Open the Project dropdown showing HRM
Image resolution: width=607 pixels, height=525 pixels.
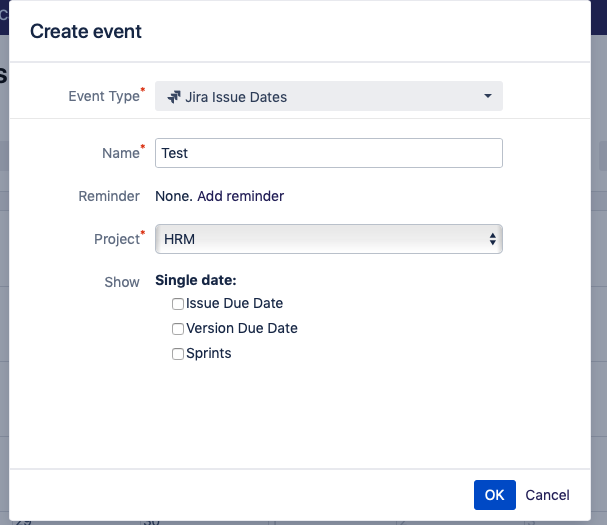tap(329, 239)
